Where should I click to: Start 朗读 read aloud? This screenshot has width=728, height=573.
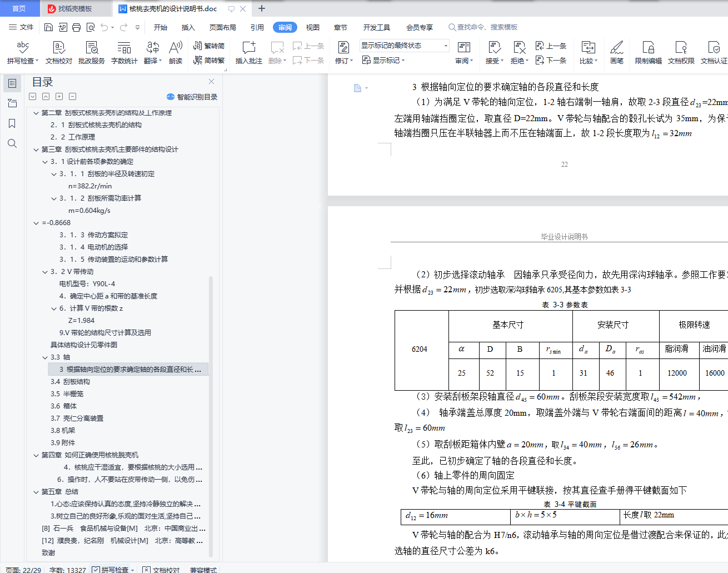tap(176, 53)
